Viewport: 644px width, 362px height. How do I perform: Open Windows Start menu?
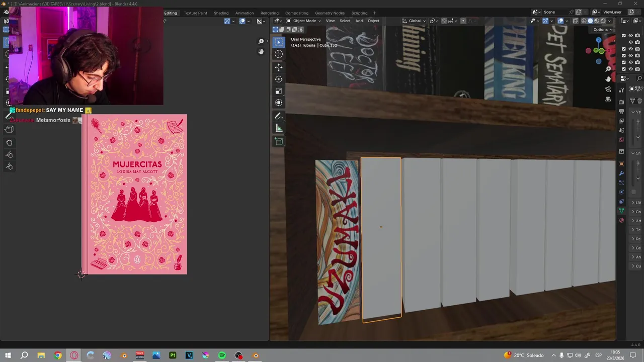[8, 355]
